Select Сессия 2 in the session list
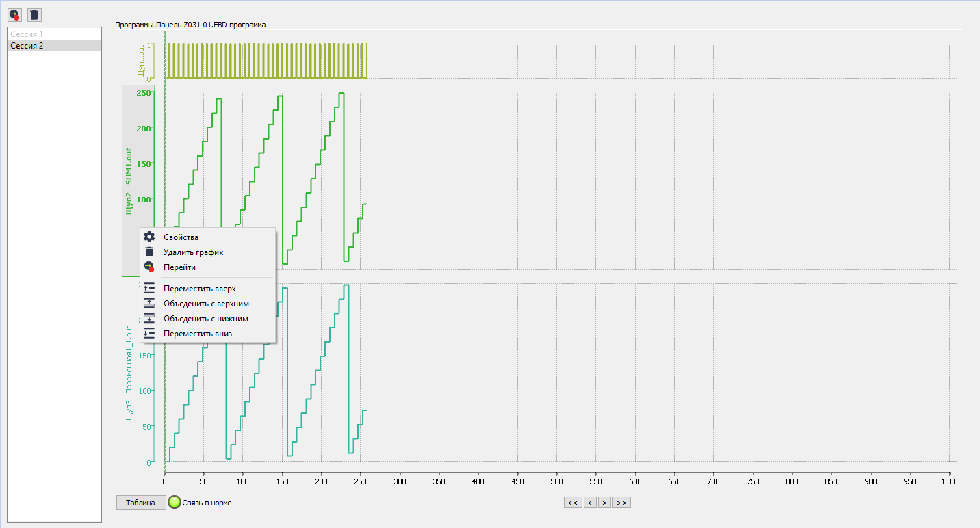 27,46
